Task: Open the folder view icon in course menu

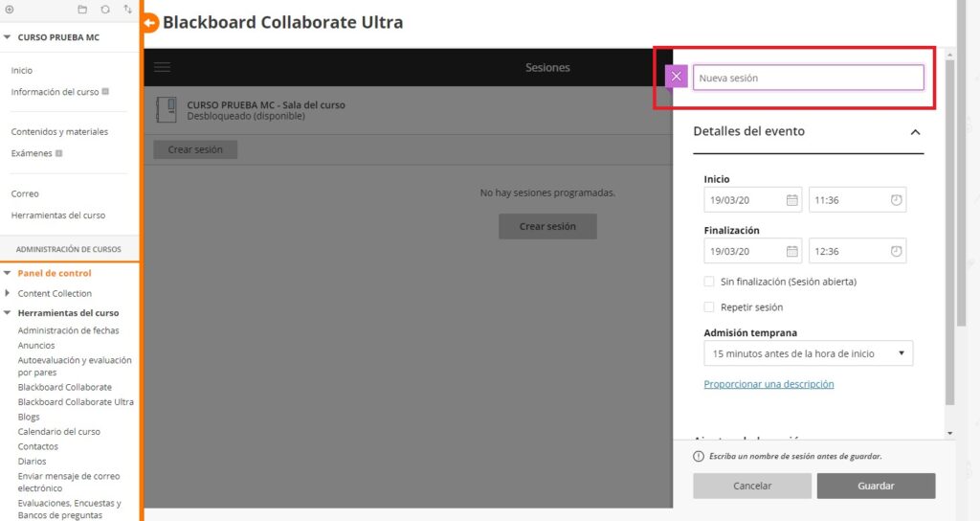Action: click(82, 9)
